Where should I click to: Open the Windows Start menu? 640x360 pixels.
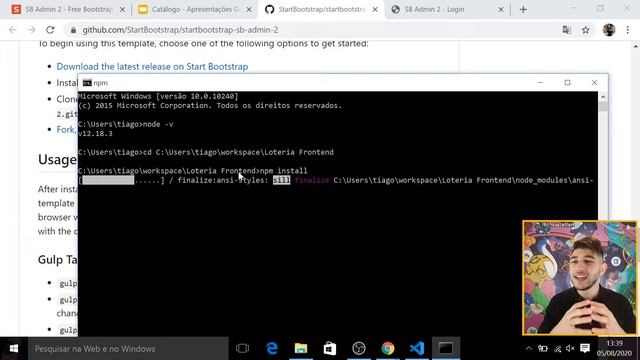tap(14, 349)
